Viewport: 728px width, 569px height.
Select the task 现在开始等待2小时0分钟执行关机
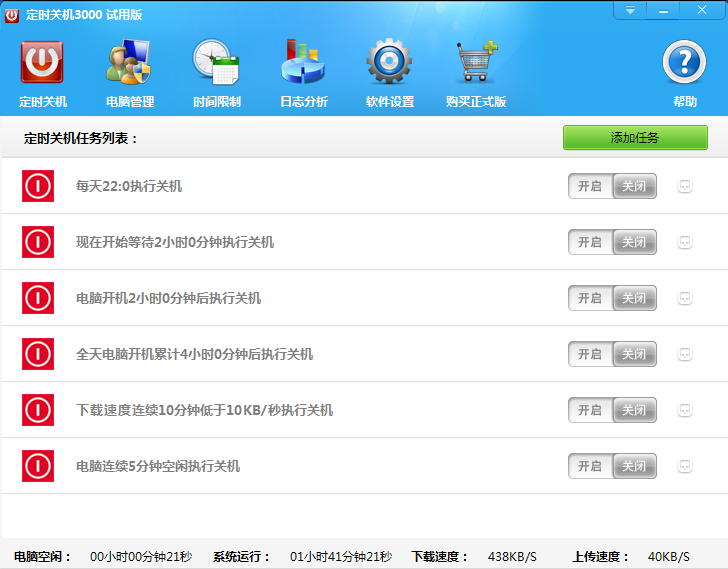pyautogui.click(x=175, y=242)
